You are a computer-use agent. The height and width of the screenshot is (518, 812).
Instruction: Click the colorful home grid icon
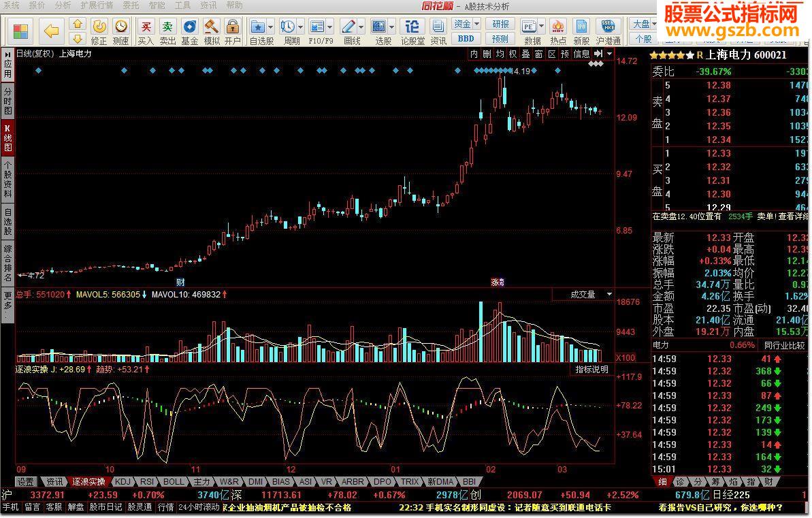pos(20,31)
